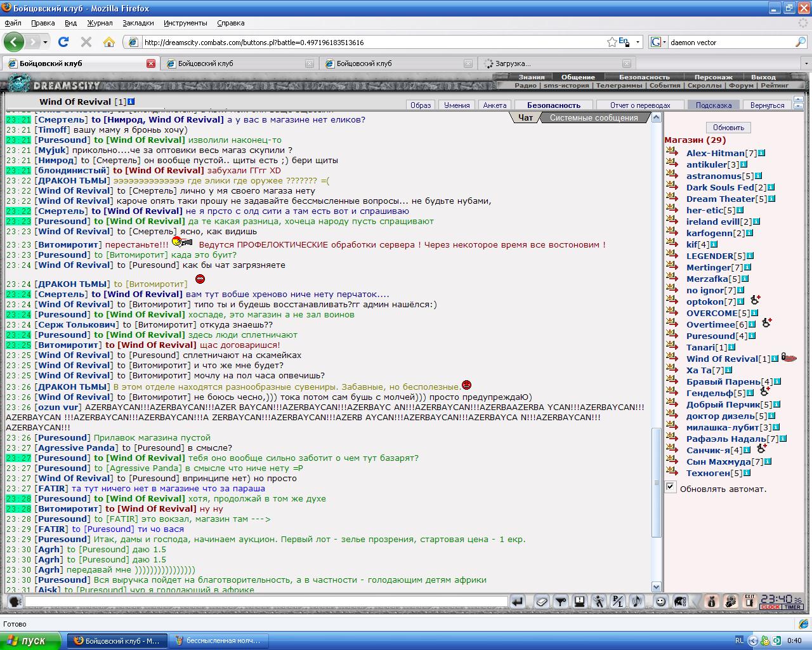This screenshot has width=812, height=650.
Task: Click the EXIT door icon
Action: [x=750, y=601]
